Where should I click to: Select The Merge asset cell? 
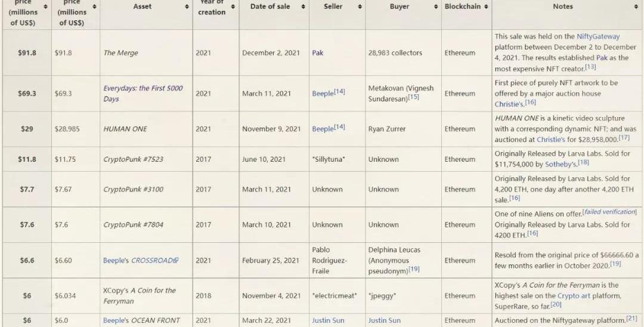tap(146, 53)
